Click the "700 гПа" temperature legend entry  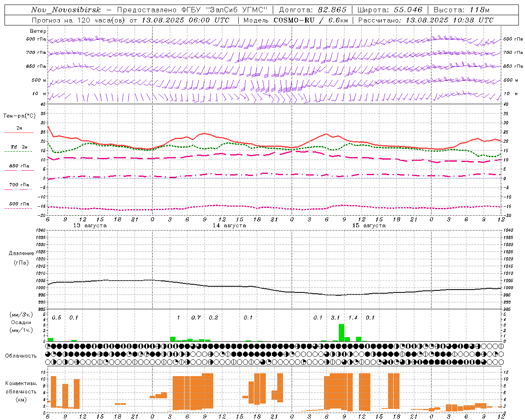19,185
